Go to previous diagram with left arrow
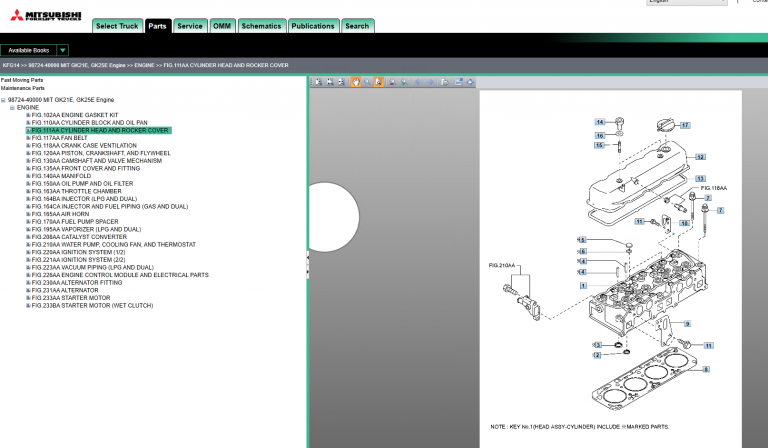The width and height of the screenshot is (768, 448). 419,82
